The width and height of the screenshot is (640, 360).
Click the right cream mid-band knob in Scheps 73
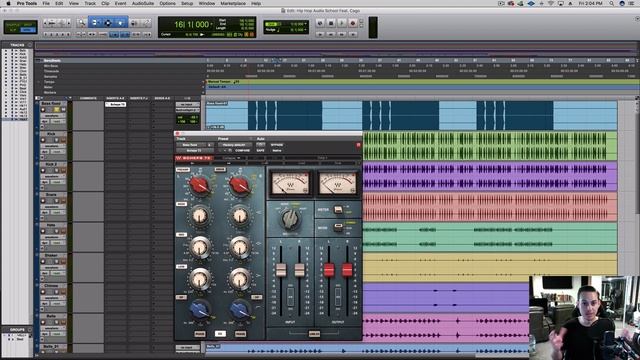tap(240, 247)
